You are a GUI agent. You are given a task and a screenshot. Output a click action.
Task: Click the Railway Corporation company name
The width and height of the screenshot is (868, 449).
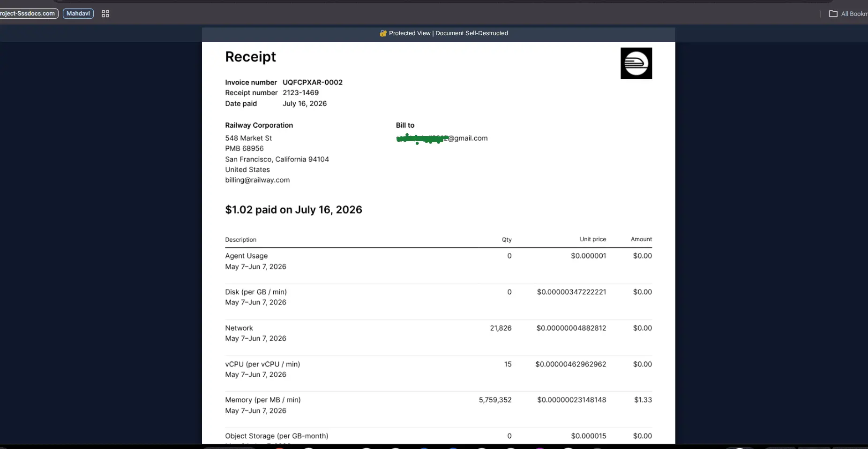click(259, 125)
